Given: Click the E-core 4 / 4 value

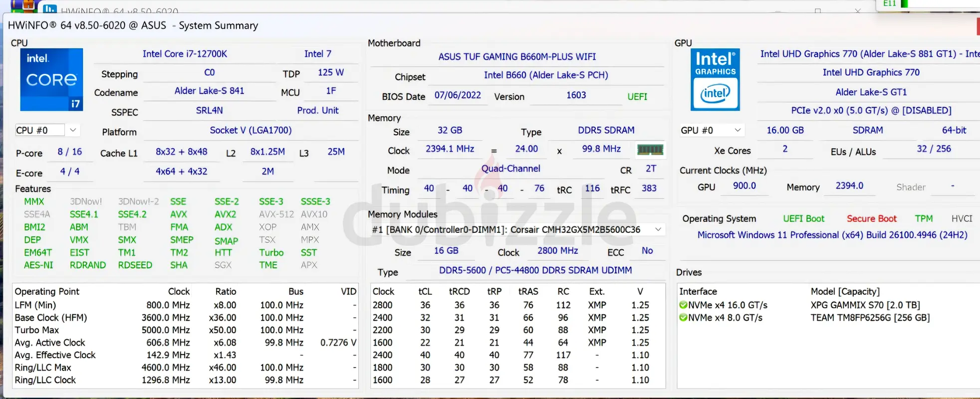Looking at the screenshot, I should [70, 171].
